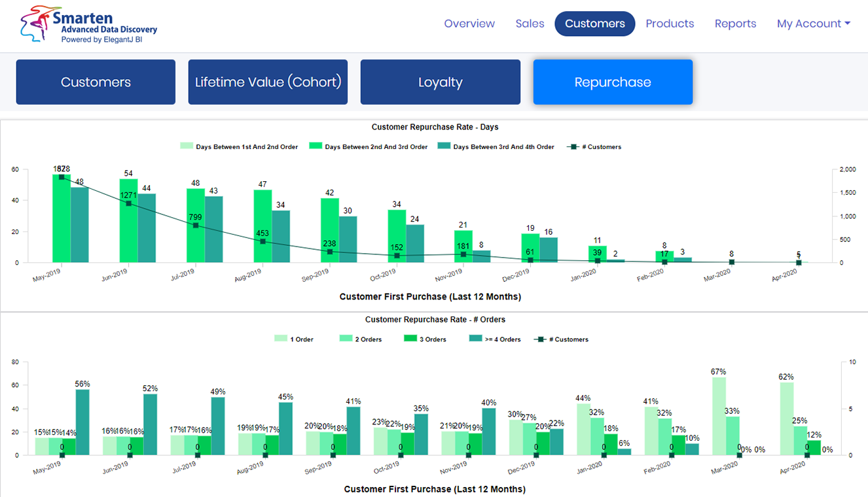Toggle the 3 Orders legend item
Image resolution: width=868 pixels, height=497 pixels.
pos(425,339)
